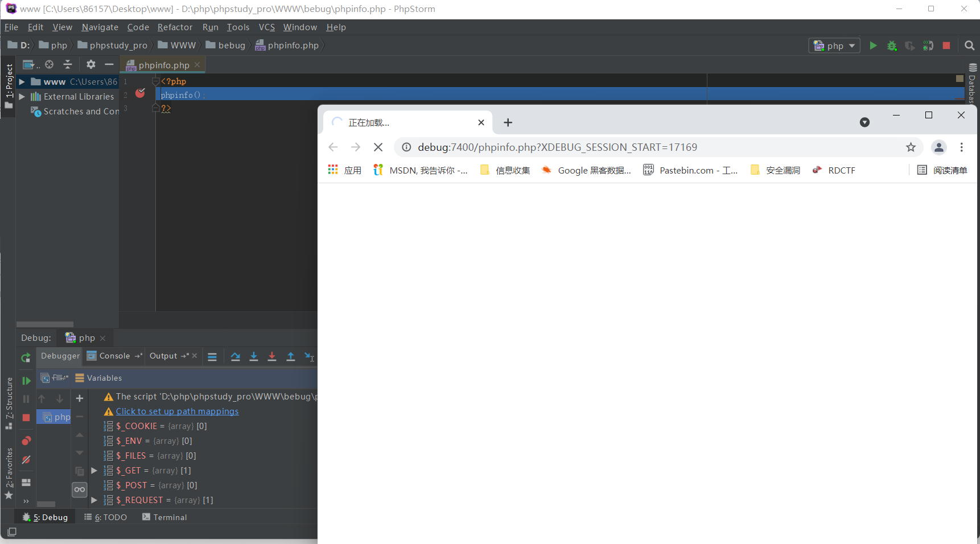Screen dimensions: 980x544
Task: Expand External Libraries tree node
Action: point(22,97)
